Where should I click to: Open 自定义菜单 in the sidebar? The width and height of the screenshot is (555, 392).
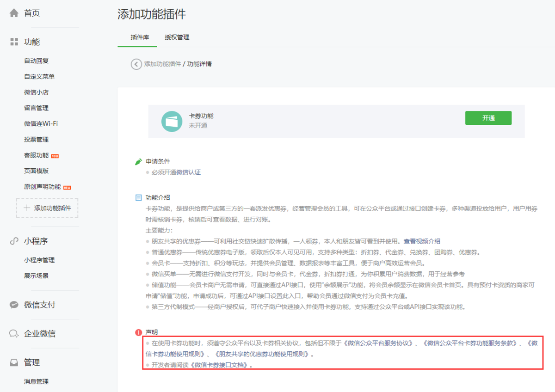(39, 76)
